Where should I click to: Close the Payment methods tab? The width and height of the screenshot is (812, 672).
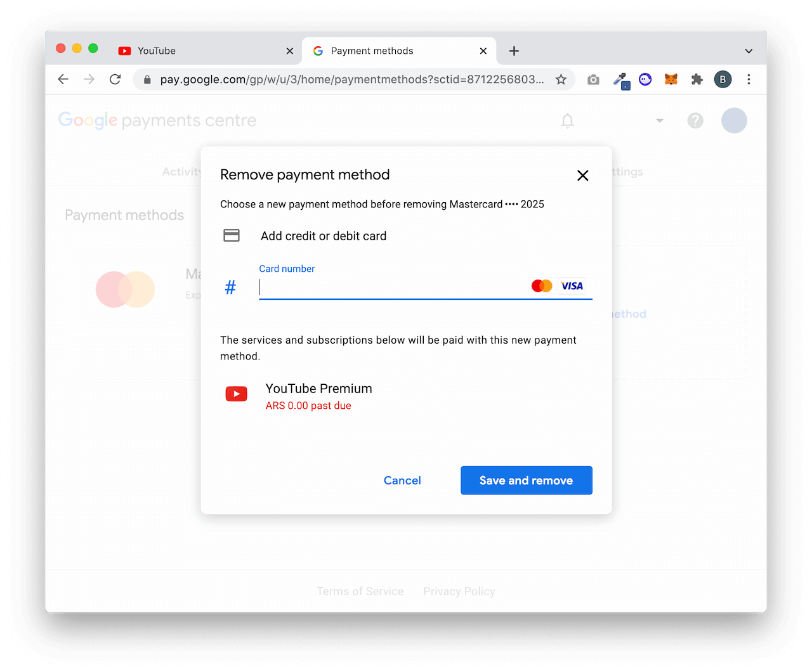(483, 51)
